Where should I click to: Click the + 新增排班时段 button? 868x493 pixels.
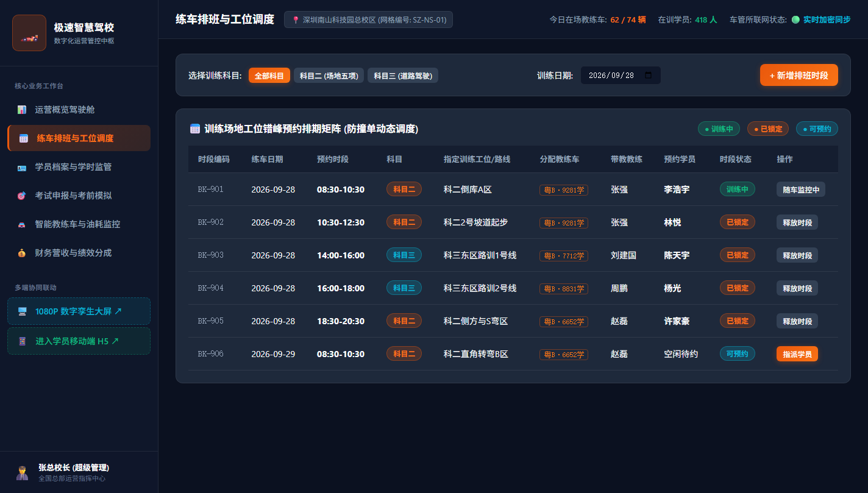coord(799,75)
